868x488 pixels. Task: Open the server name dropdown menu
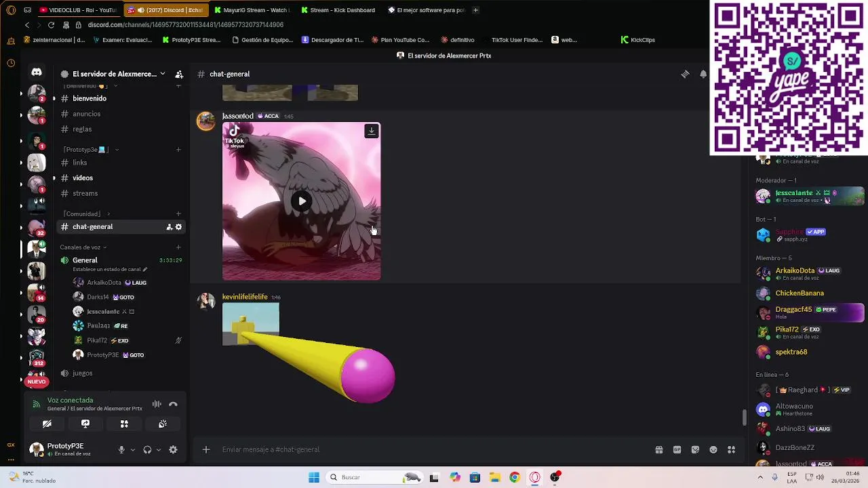(162, 74)
